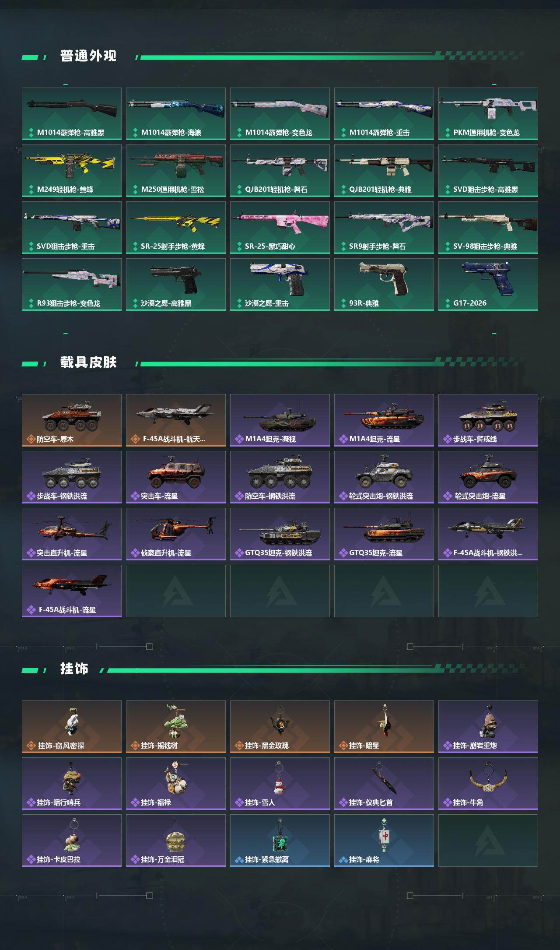The image size is (560, 950).
Task: Select the G17-2026 pistol skin
Action: click(488, 285)
